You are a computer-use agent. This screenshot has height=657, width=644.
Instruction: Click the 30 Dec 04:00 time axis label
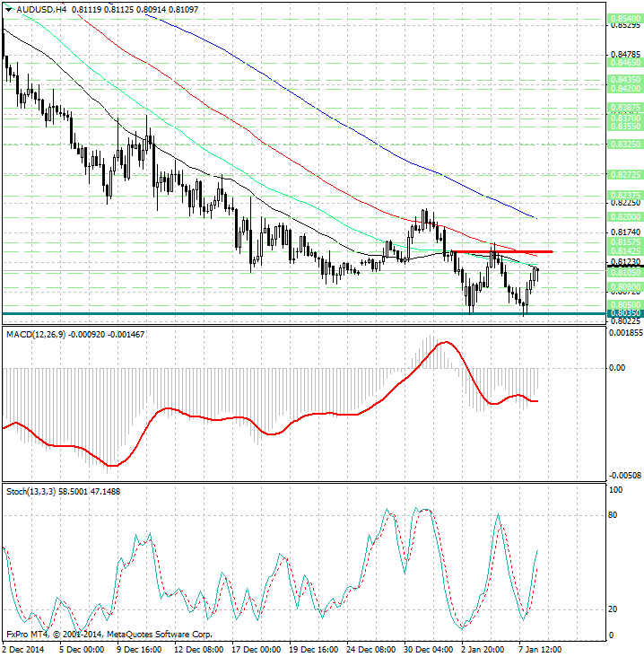click(x=429, y=650)
